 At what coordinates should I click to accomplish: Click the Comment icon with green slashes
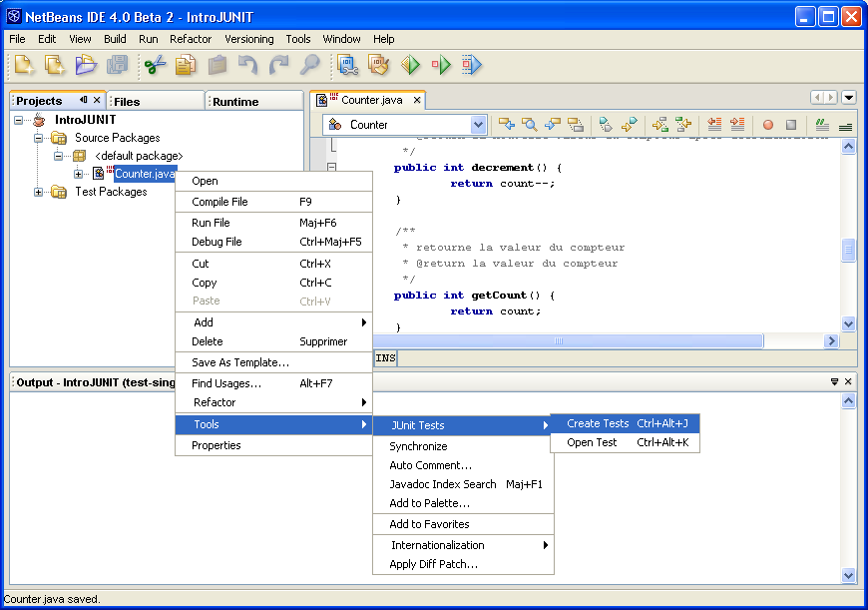pos(822,124)
